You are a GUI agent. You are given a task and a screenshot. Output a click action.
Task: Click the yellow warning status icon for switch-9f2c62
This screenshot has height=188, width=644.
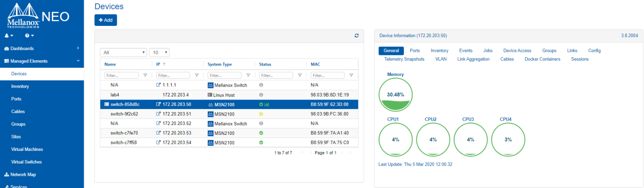point(261,114)
